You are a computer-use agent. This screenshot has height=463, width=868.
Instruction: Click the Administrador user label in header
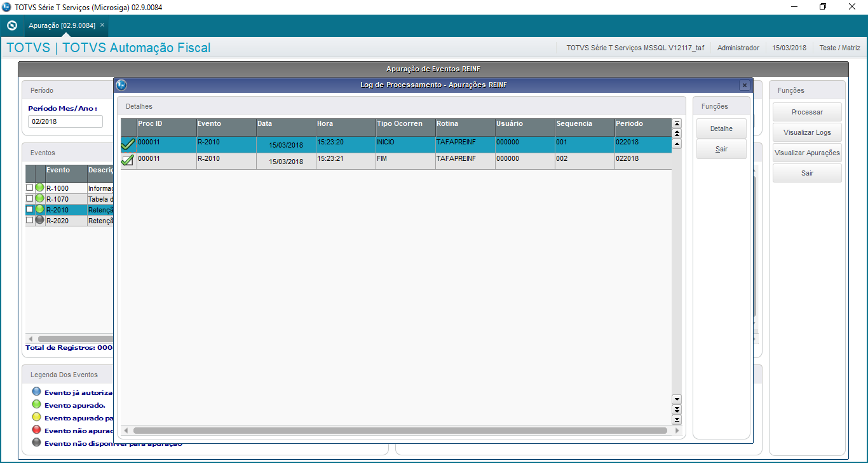click(738, 48)
